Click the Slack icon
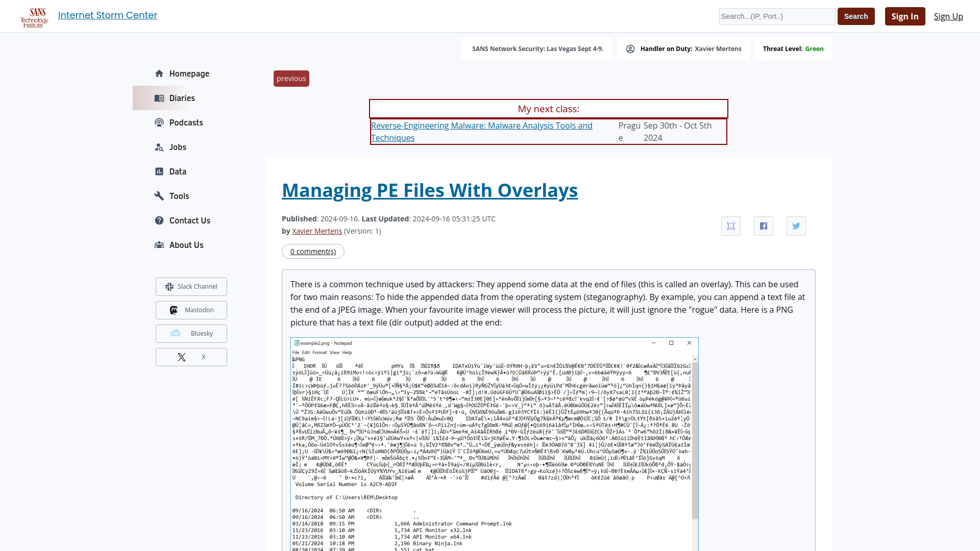 169,287
